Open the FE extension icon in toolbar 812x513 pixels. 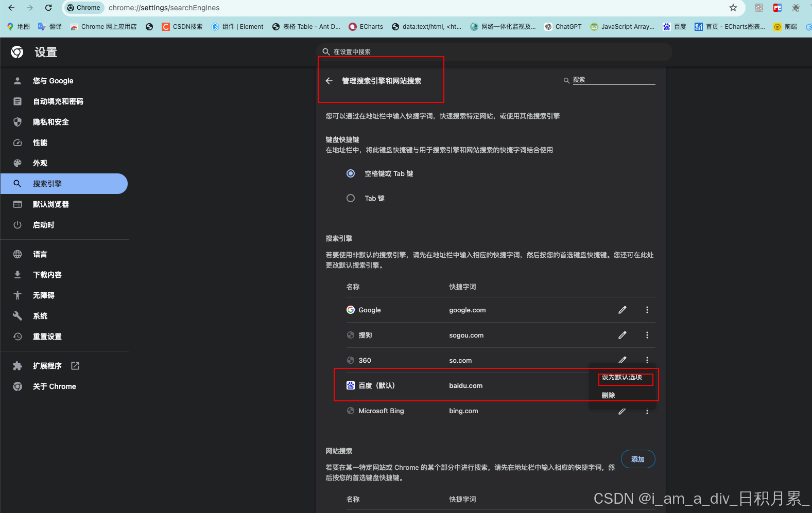778,8
